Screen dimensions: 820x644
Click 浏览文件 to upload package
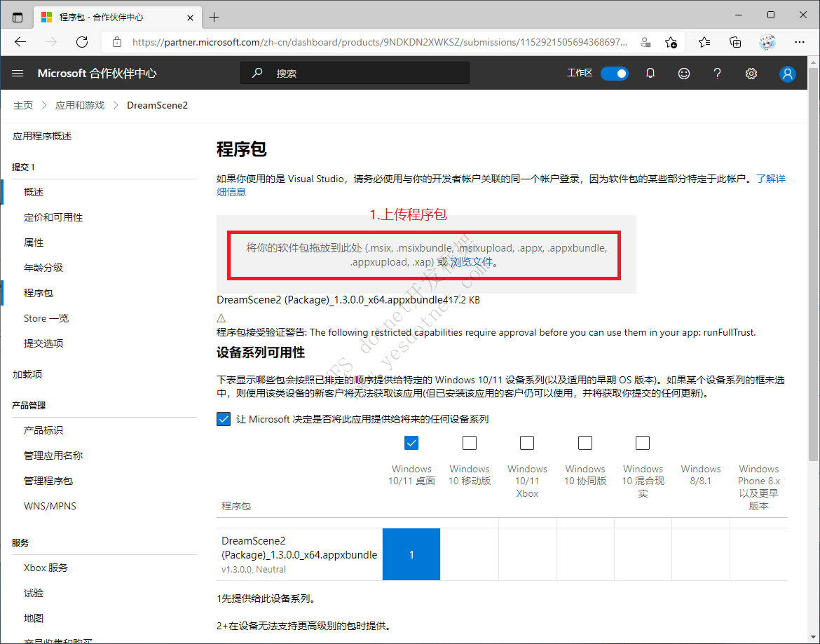click(471, 262)
